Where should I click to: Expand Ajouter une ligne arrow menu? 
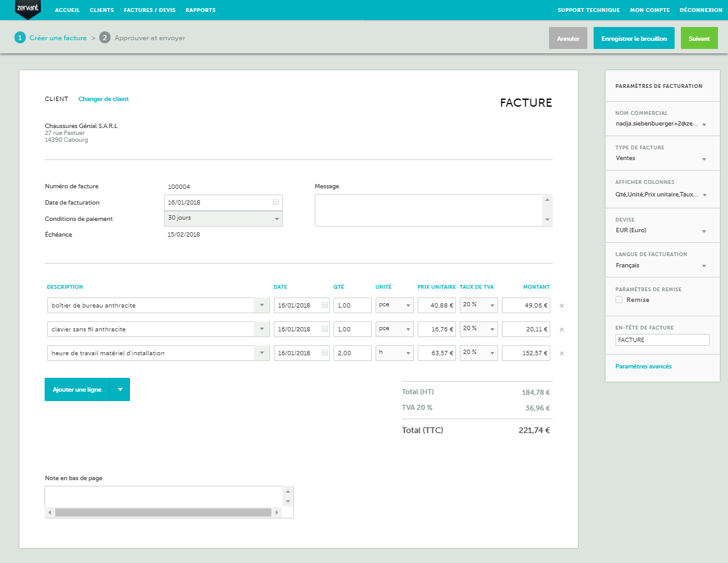coord(120,390)
